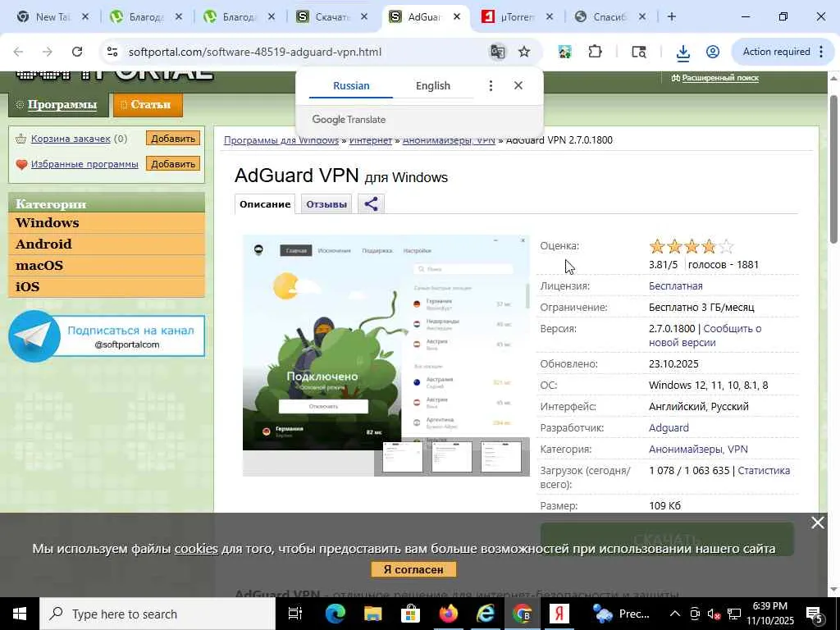840x630 pixels.
Task: Click the Google Translate icon in address bar
Action: click(497, 52)
